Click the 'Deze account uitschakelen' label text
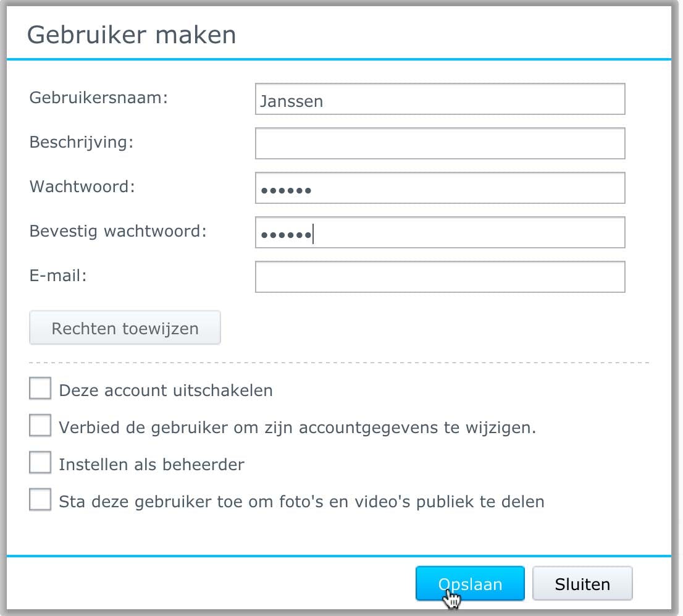The width and height of the screenshot is (683, 616). pos(166,390)
